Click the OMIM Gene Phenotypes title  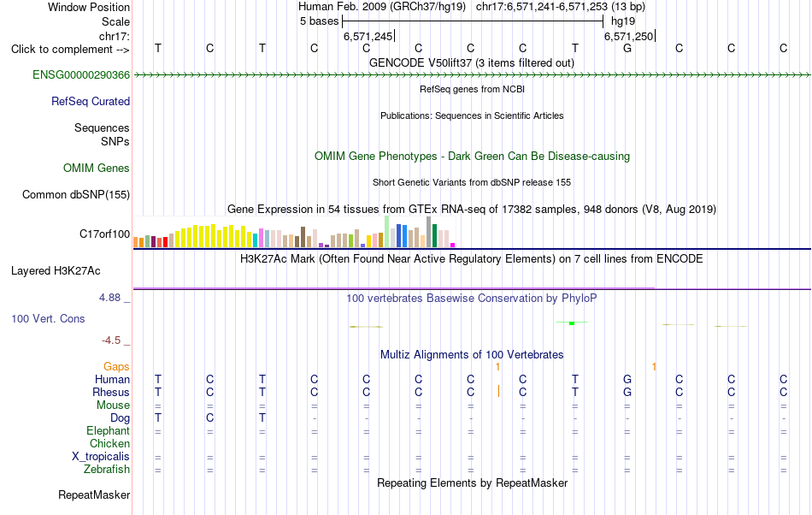[x=473, y=157]
